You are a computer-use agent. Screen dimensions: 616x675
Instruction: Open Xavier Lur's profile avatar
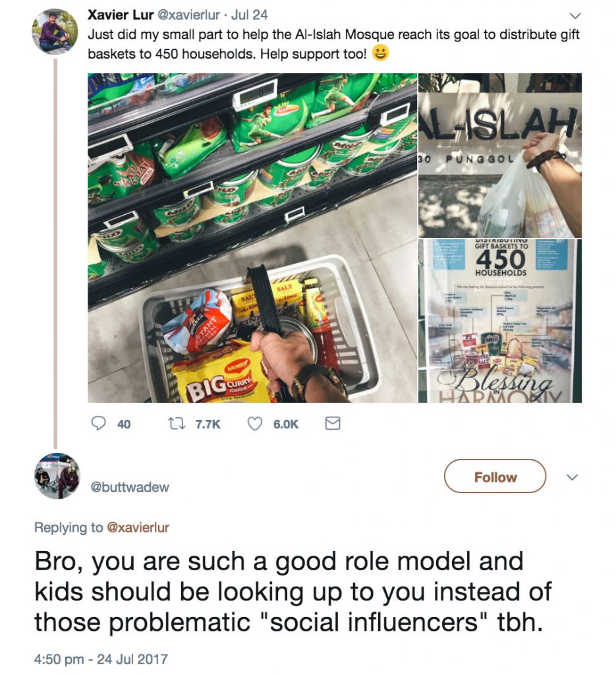(x=55, y=32)
